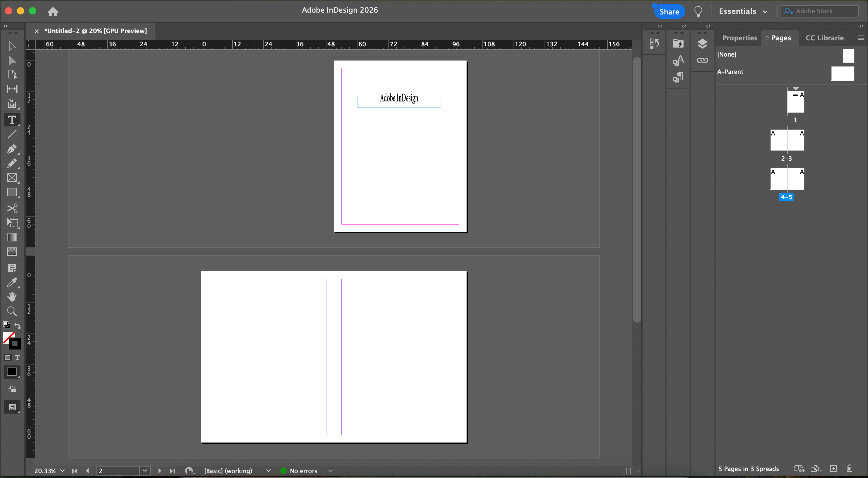The height and width of the screenshot is (478, 868).
Task: Switch to the Properties tab
Action: point(740,38)
